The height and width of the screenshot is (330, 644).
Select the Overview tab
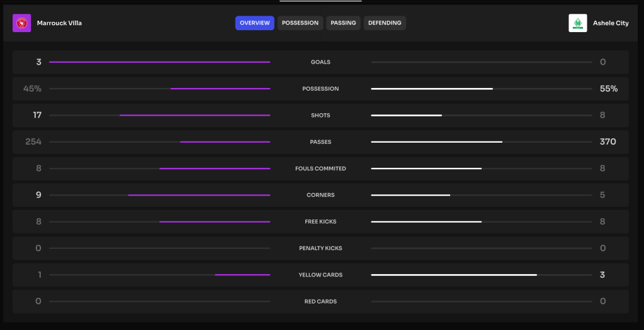click(254, 23)
